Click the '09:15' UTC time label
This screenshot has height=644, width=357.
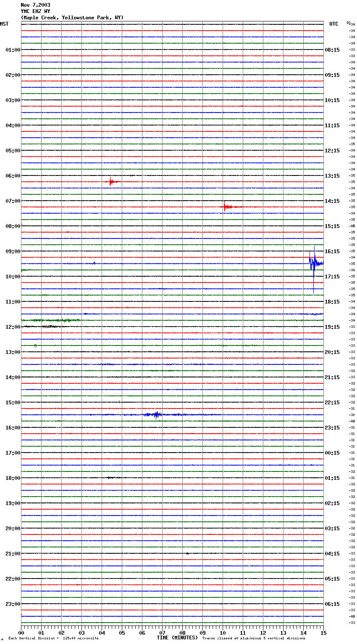tap(332, 75)
